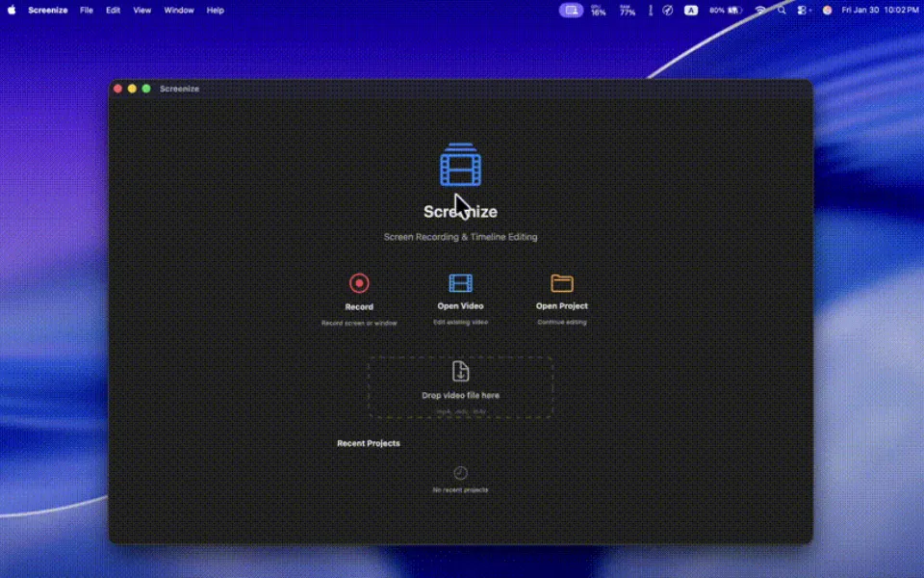Click 'Continue editing' caption
The image size is (924, 578).
561,322
